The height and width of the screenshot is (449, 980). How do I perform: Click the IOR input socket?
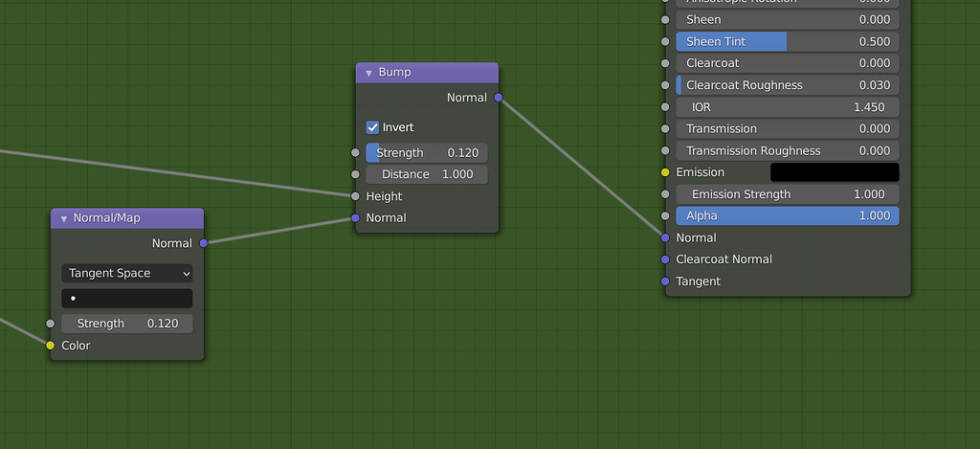click(x=665, y=107)
